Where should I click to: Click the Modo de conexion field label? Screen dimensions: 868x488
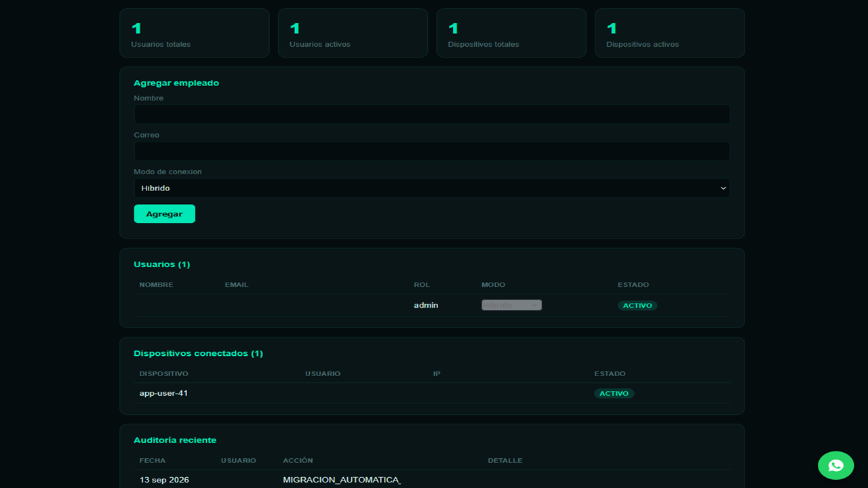point(167,171)
